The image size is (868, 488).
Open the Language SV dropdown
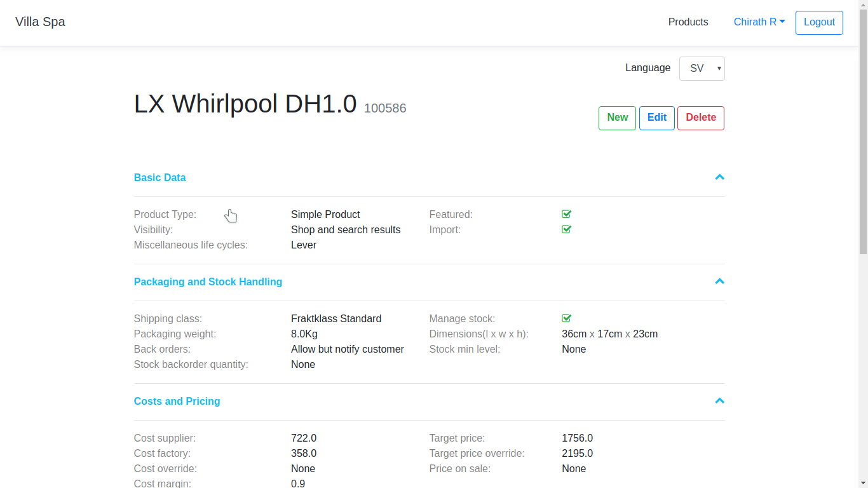702,69
